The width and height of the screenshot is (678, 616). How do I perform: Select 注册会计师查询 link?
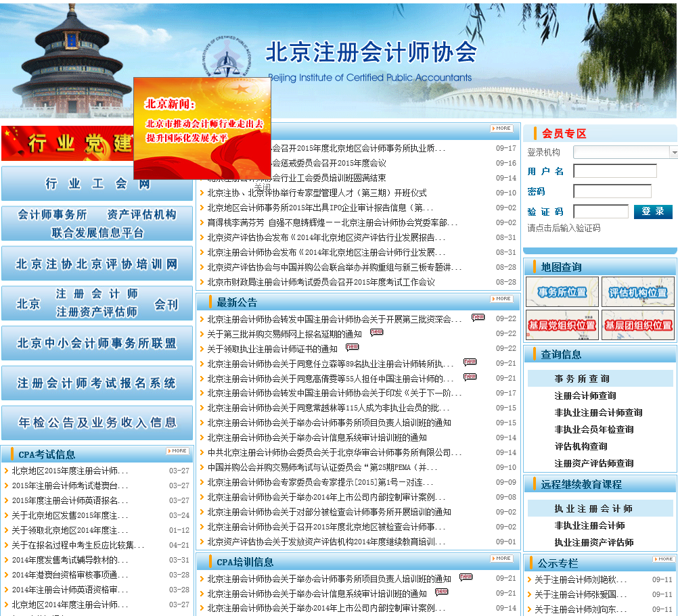pos(585,396)
